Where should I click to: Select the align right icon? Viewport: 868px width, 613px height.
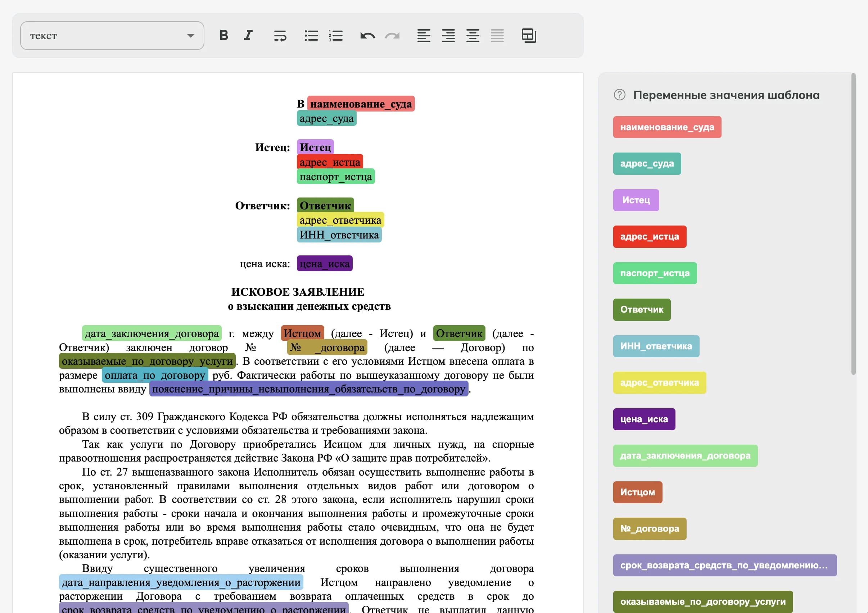point(448,36)
